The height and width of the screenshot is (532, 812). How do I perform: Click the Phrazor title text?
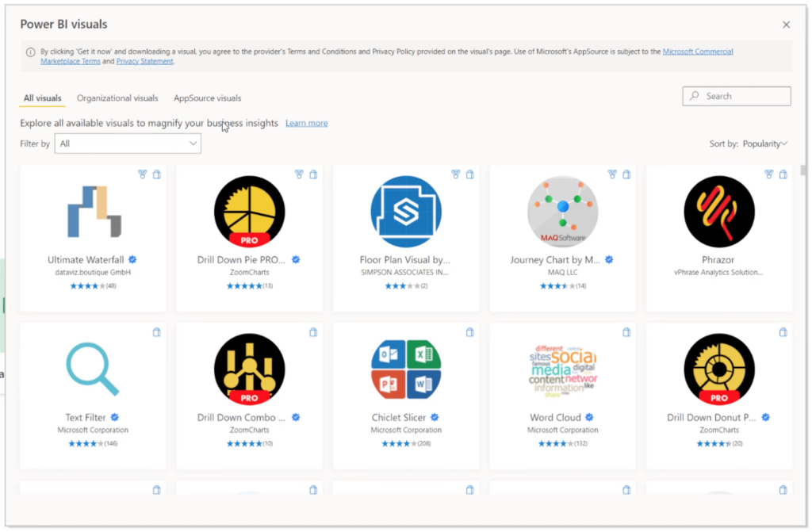pos(718,260)
